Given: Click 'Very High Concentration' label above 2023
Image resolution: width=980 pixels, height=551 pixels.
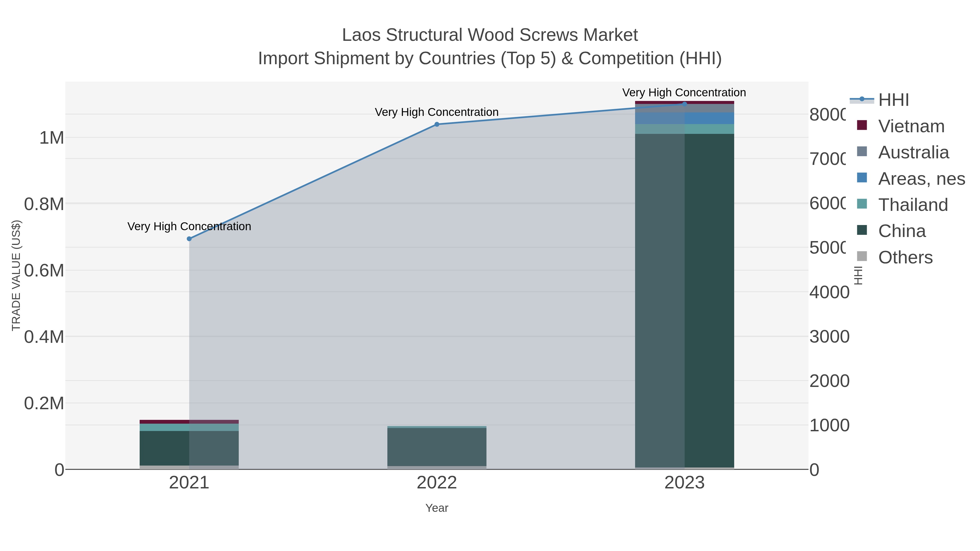Looking at the screenshot, I should point(684,93).
